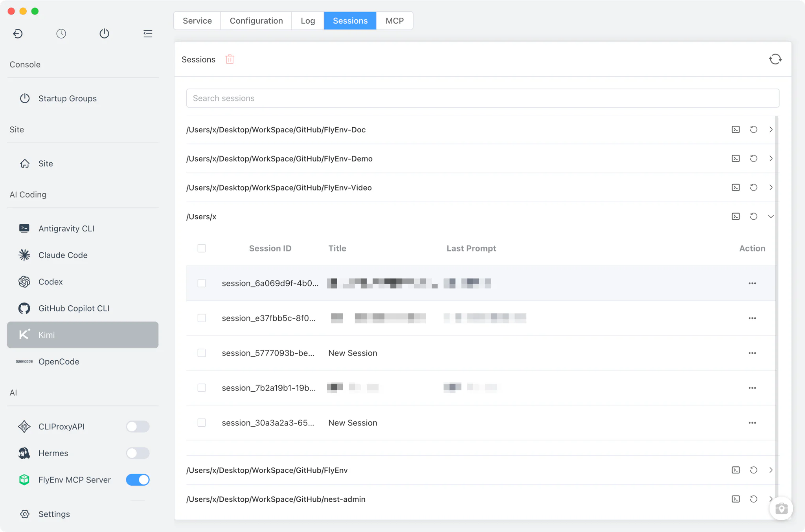The image size is (805, 532).
Task: Open Startup Groups in the sidebar
Action: point(83,99)
